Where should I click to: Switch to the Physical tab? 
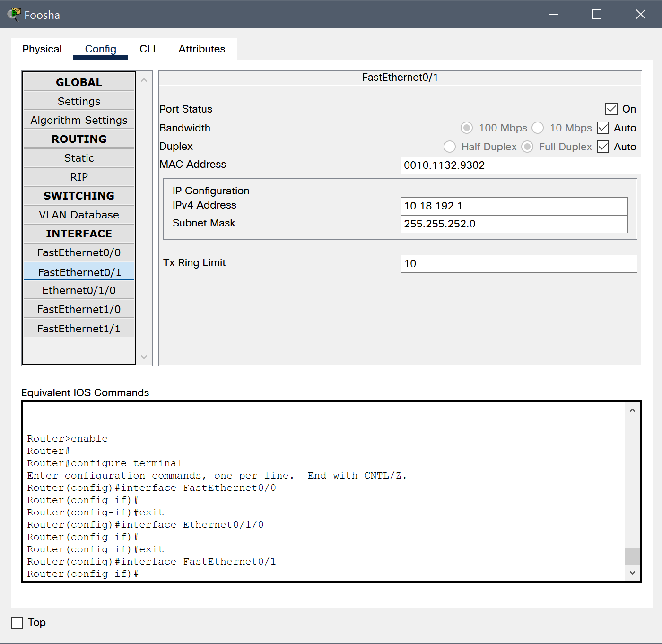42,49
